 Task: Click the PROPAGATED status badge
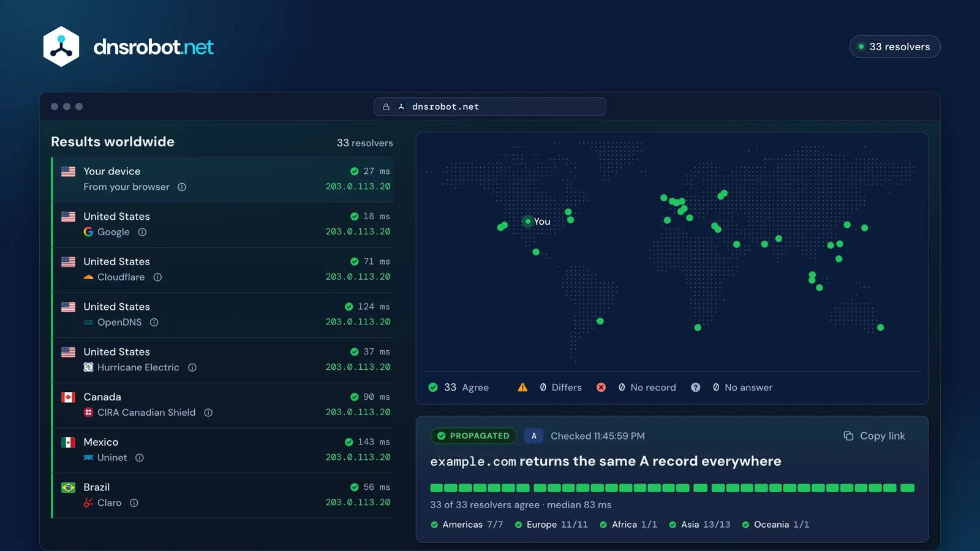tap(473, 436)
